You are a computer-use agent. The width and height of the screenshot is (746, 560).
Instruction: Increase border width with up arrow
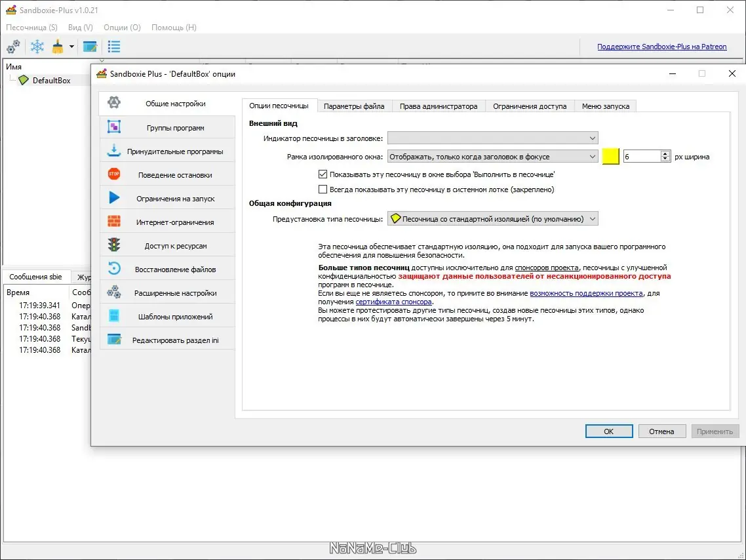(x=665, y=153)
